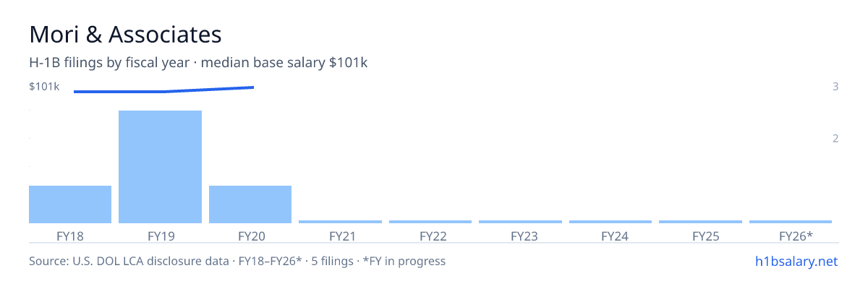The width and height of the screenshot is (868, 289).
Task: Select the tallest FY19 filings bar
Action: tap(160, 167)
